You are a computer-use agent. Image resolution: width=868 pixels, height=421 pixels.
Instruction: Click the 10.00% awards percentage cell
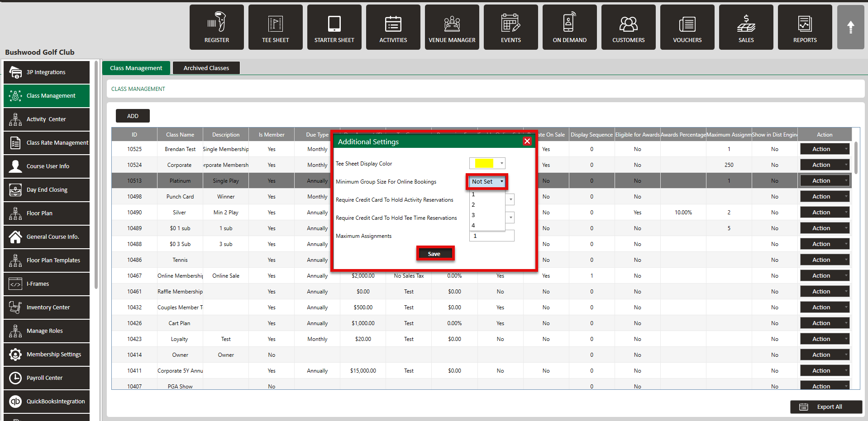[x=683, y=213]
